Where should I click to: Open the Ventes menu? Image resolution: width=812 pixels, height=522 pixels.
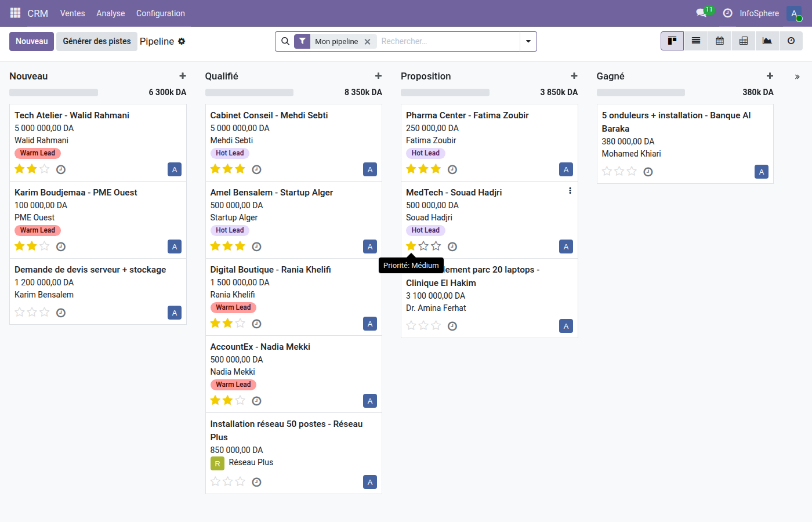(x=72, y=13)
